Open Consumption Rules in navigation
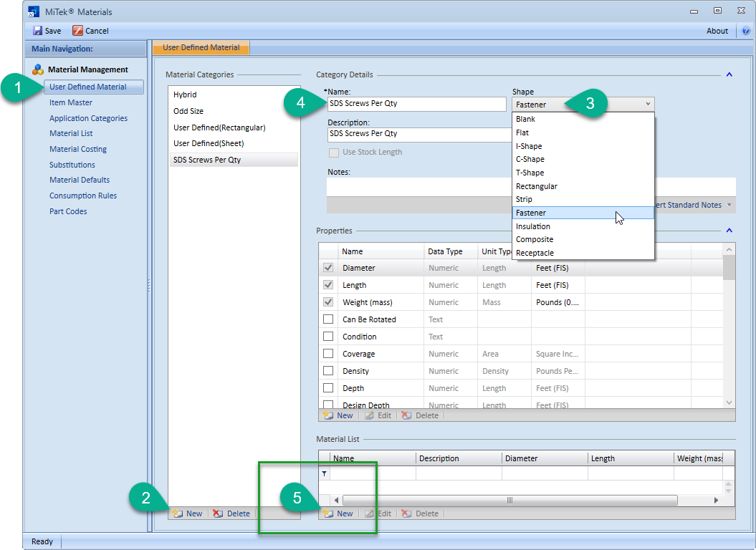The width and height of the screenshot is (756, 550). pos(83,196)
